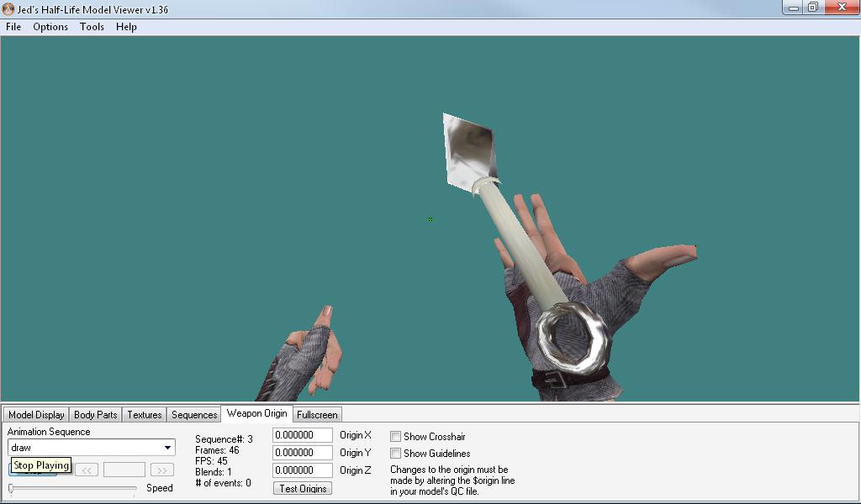861x504 pixels.
Task: Open the Tools menu
Action: pyautogui.click(x=92, y=27)
